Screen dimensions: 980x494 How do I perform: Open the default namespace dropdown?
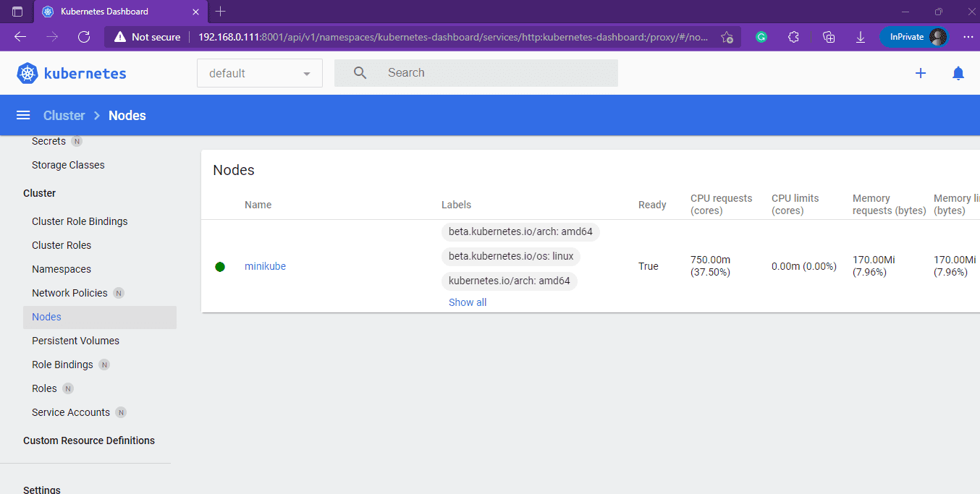(259, 72)
